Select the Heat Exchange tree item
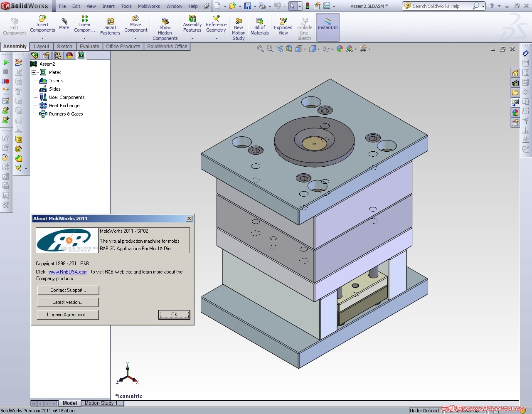Screen dimensions: 532x414 (64, 106)
